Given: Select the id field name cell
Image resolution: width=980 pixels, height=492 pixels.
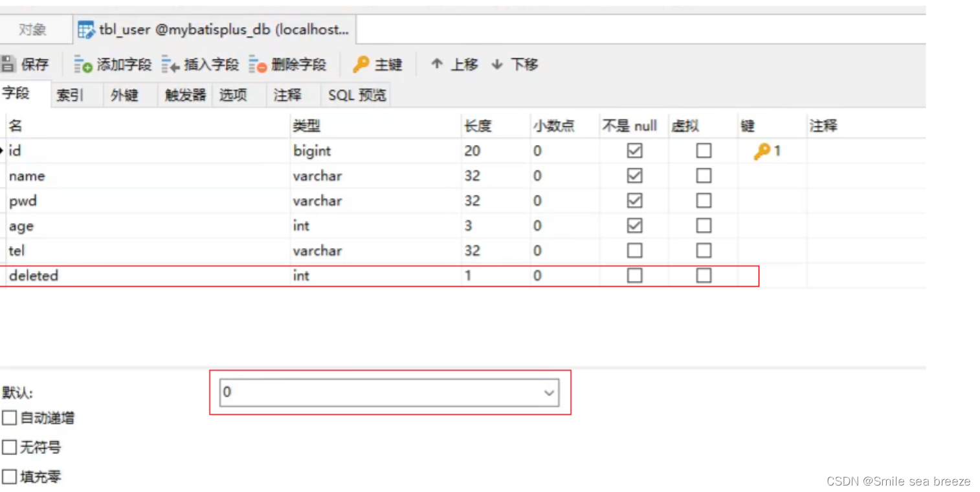Looking at the screenshot, I should [148, 151].
